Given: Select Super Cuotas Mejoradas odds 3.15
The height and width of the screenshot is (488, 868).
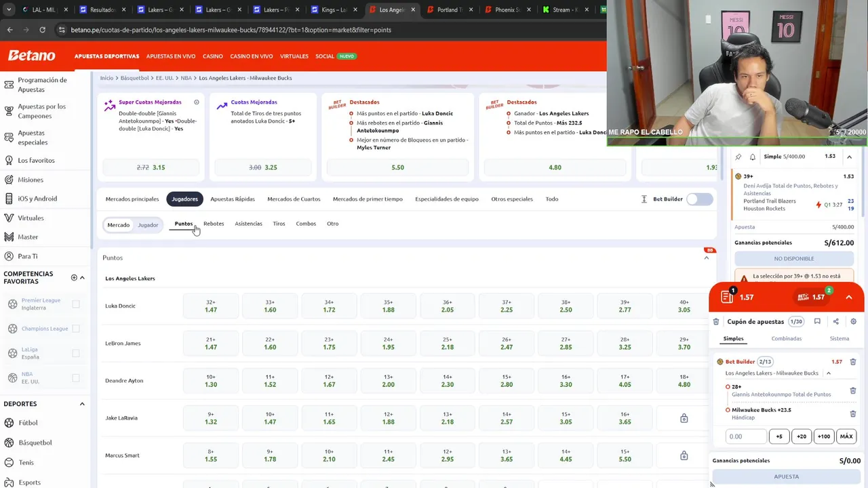Looking at the screenshot, I should point(151,167).
